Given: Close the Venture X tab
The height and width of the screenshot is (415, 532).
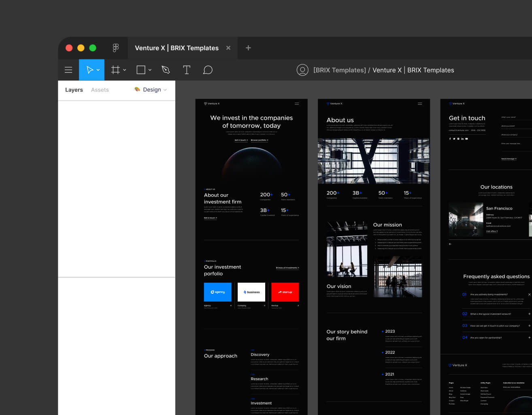Looking at the screenshot, I should click(228, 48).
